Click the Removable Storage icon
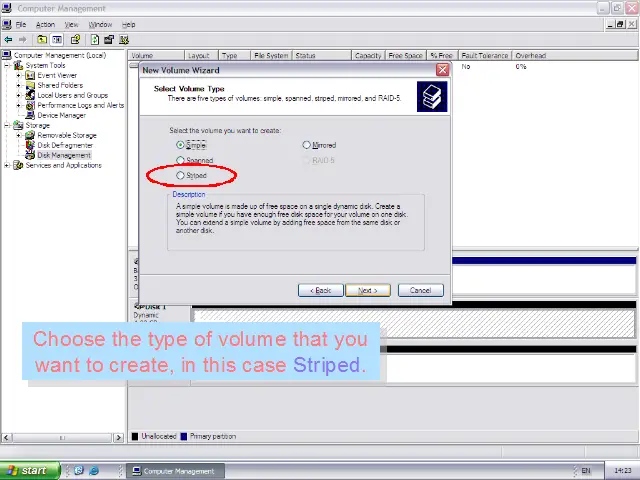640x480 pixels. pyautogui.click(x=30, y=135)
